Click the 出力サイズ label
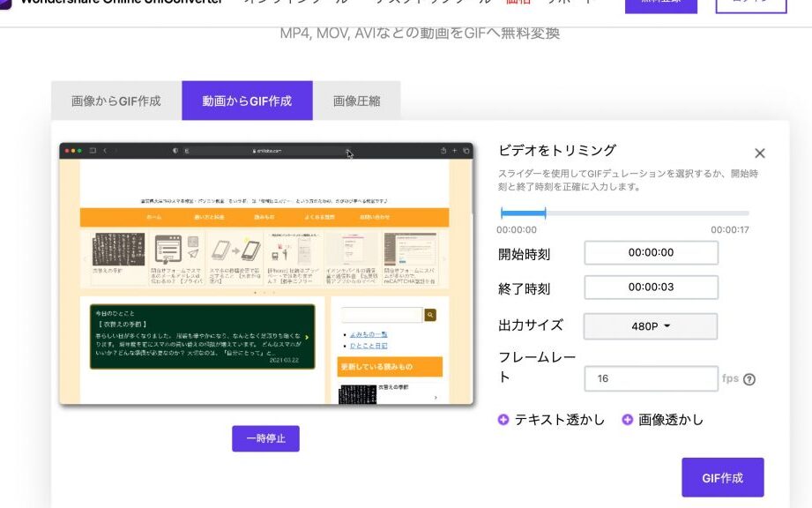Image resolution: width=812 pixels, height=508 pixels. pyautogui.click(x=530, y=325)
